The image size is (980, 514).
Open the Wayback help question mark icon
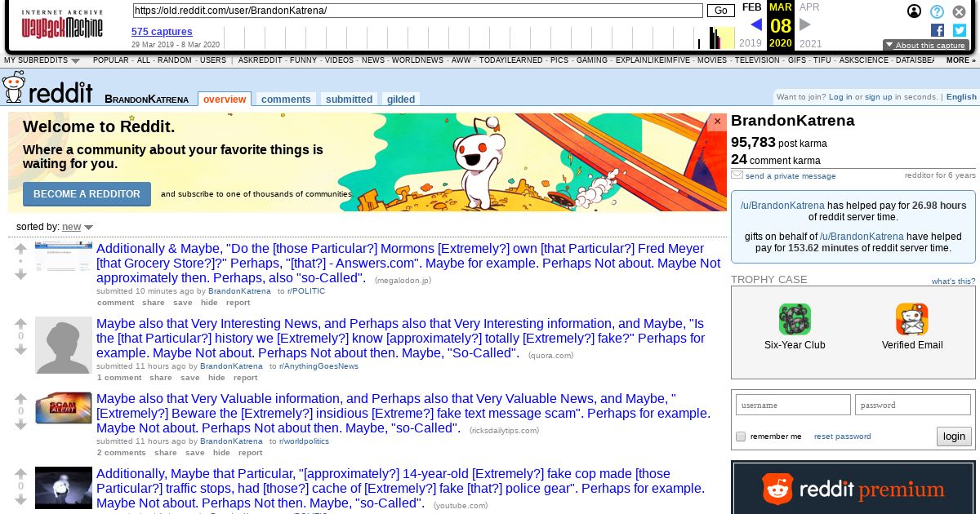coord(938,11)
